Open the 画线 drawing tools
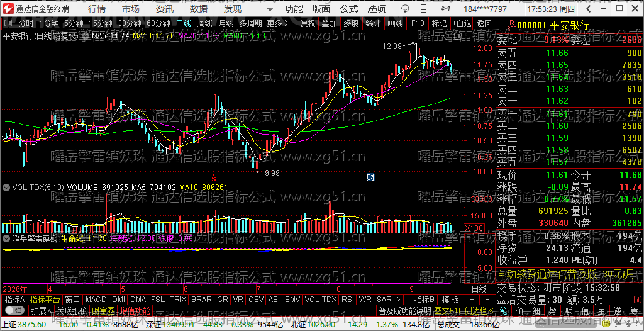644x331 pixels. [396, 24]
